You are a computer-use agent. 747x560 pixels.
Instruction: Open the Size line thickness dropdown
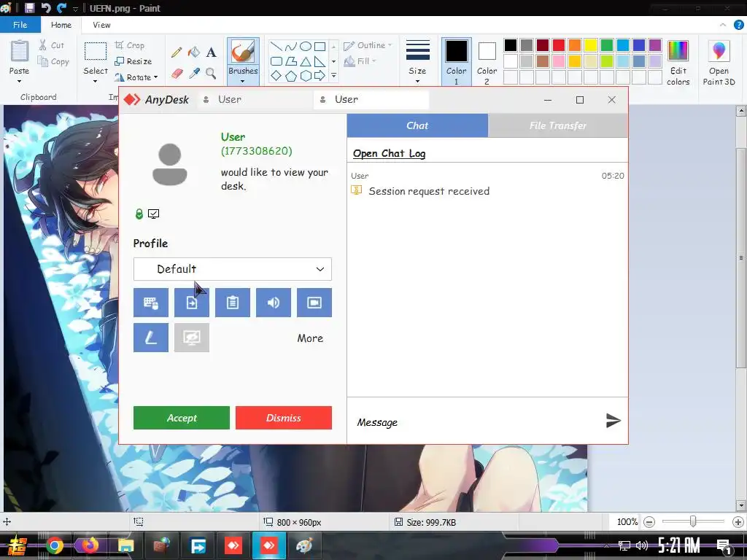(x=417, y=62)
